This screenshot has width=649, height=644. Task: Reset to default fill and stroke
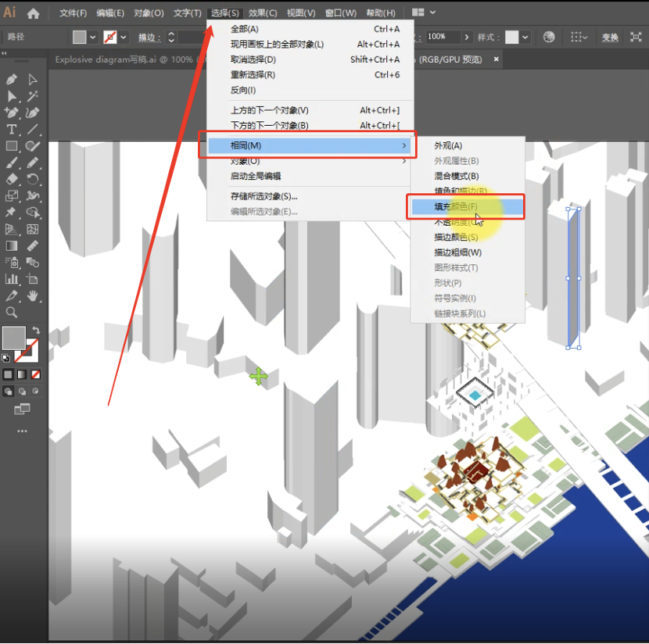tap(5, 358)
